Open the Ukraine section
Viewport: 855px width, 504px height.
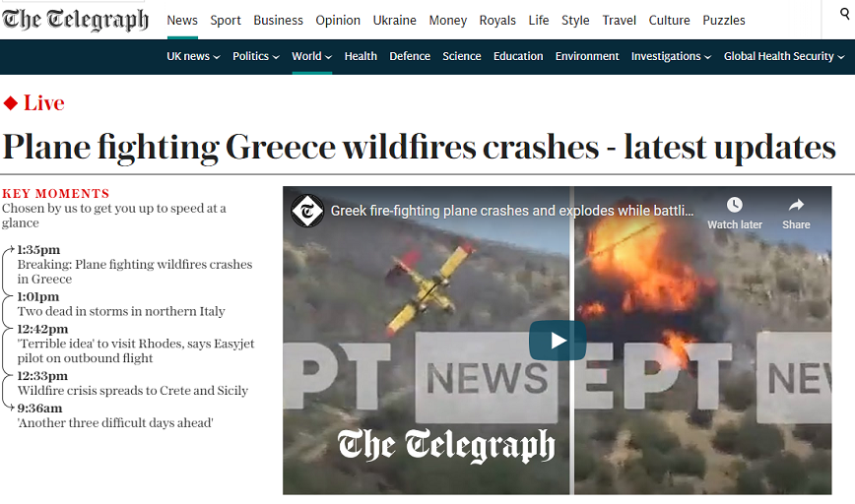coord(395,20)
